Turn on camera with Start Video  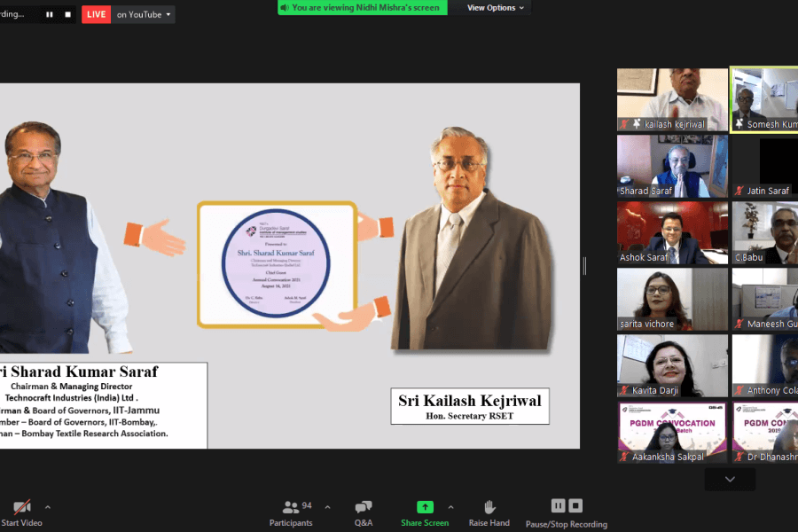21,510
